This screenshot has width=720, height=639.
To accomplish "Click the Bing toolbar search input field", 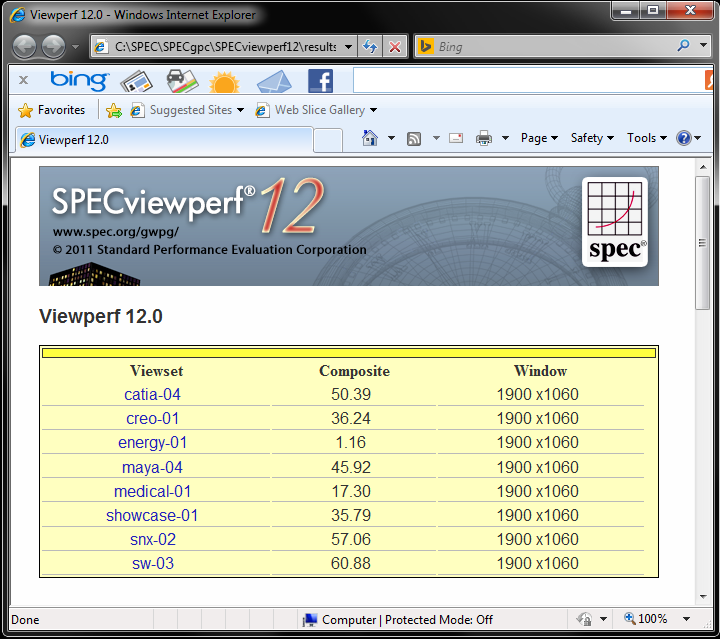I will tap(528, 80).
